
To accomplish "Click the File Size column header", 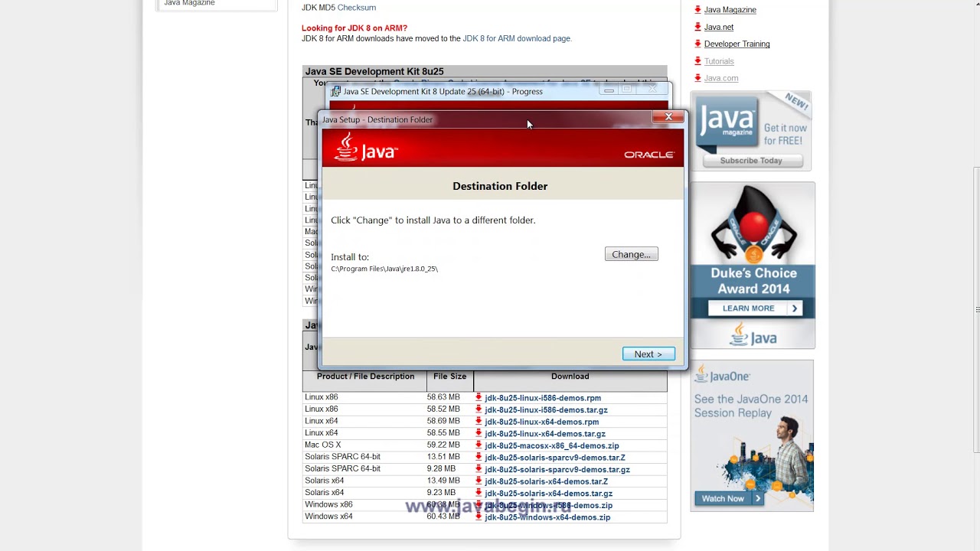I will coord(449,377).
